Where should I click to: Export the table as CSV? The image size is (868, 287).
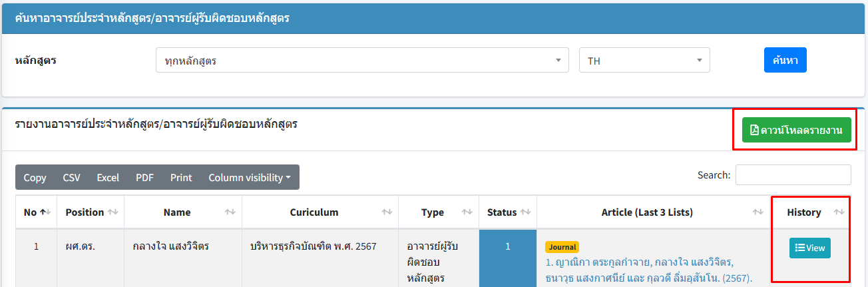tap(71, 177)
